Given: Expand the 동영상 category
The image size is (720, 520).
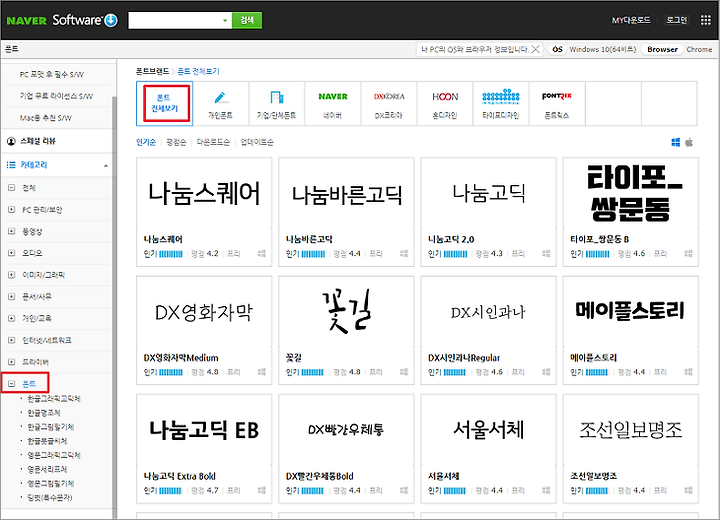Looking at the screenshot, I should click(11, 231).
